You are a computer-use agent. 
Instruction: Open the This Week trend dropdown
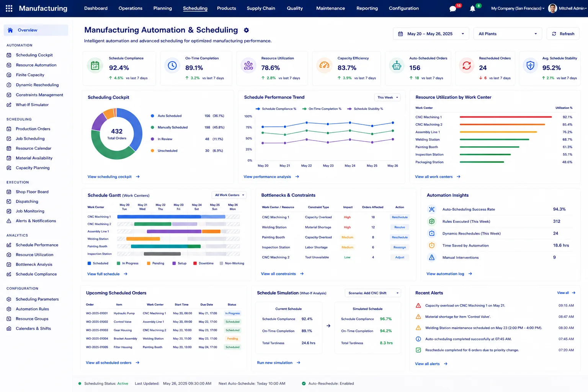click(x=387, y=97)
